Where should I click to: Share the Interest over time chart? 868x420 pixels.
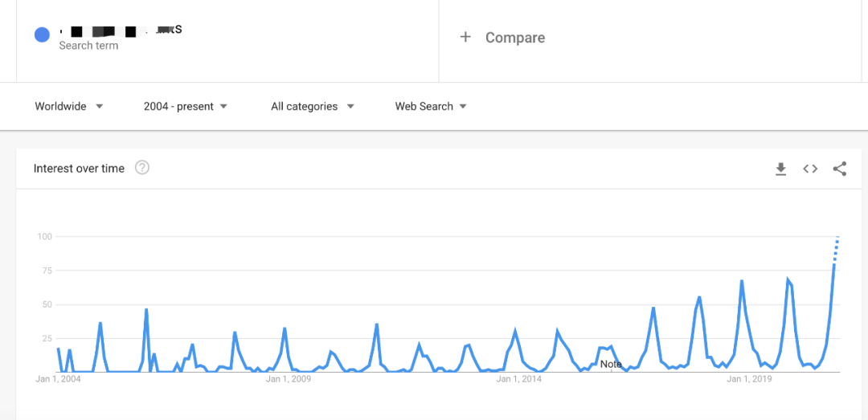[840, 169]
